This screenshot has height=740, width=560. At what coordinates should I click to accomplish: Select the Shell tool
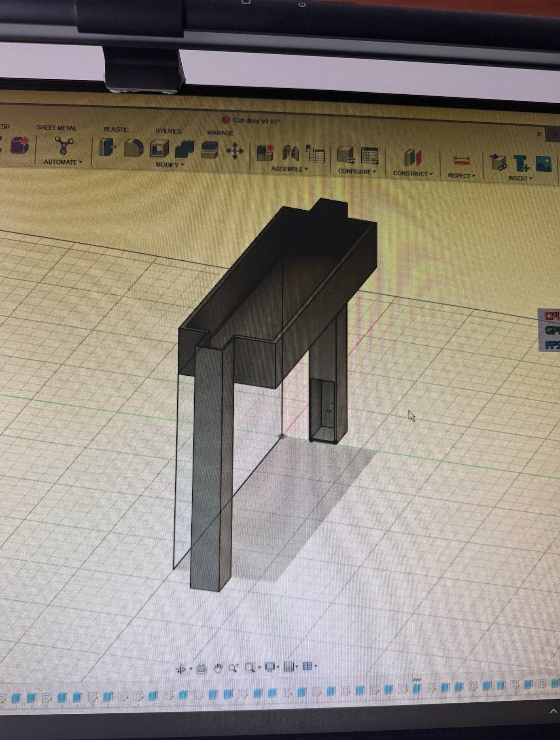click(x=159, y=149)
